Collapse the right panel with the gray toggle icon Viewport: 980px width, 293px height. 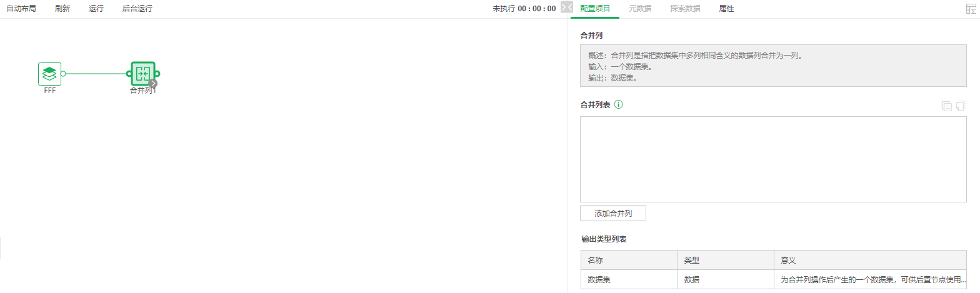click(x=567, y=7)
